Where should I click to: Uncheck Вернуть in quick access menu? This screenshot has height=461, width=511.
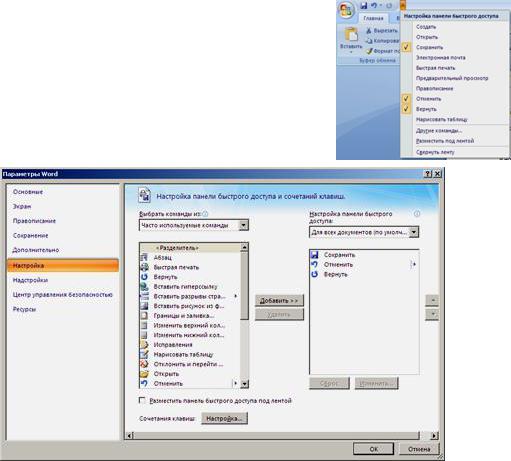tap(406, 109)
